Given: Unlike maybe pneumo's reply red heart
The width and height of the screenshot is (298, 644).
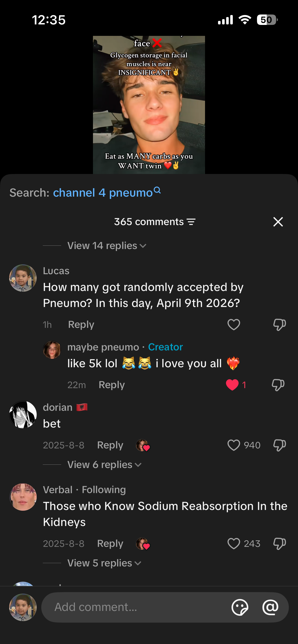Looking at the screenshot, I should 232,385.
